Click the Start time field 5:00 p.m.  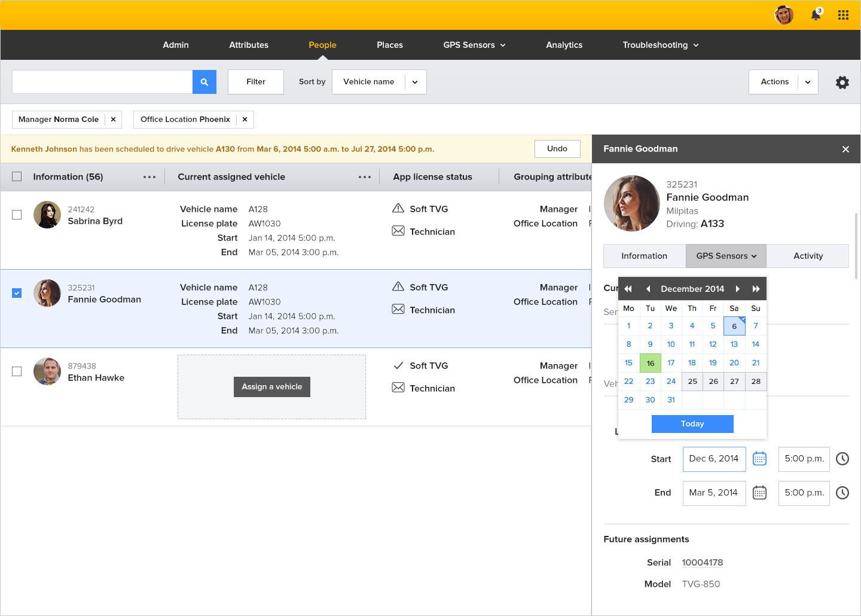[x=804, y=459]
